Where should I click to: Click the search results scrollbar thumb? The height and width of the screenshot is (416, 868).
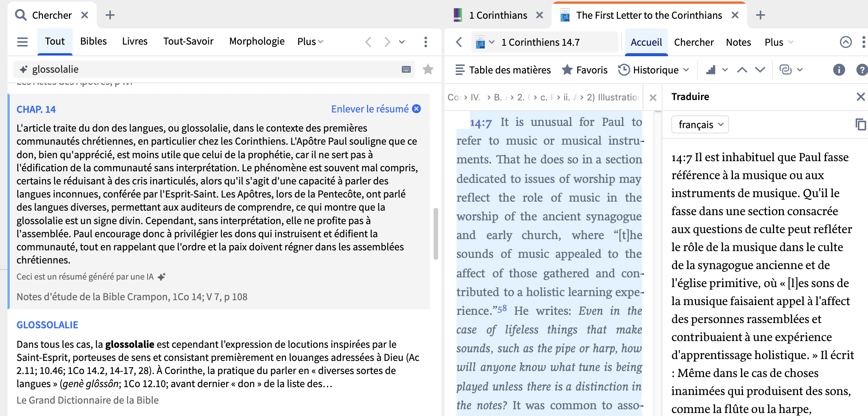pos(435,233)
